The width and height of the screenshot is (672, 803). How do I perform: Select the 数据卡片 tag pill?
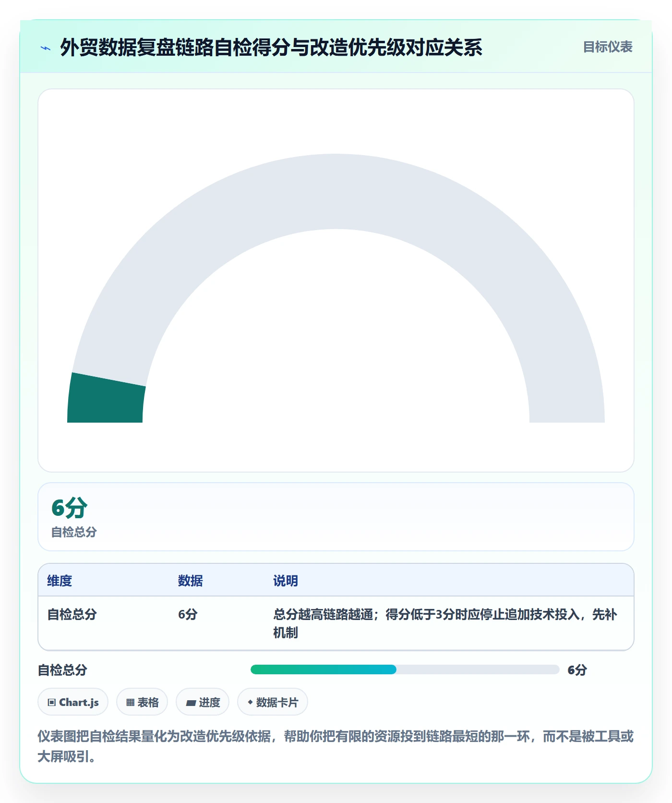pos(273,702)
